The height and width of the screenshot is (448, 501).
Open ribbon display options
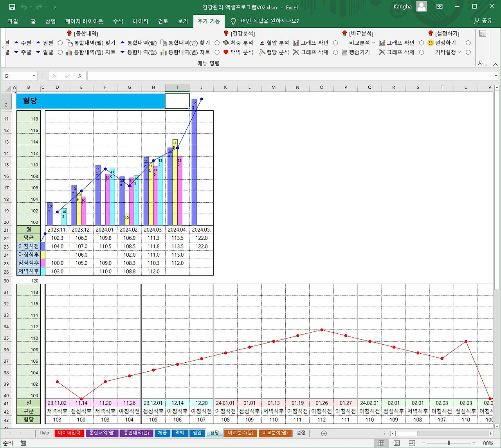click(440, 7)
